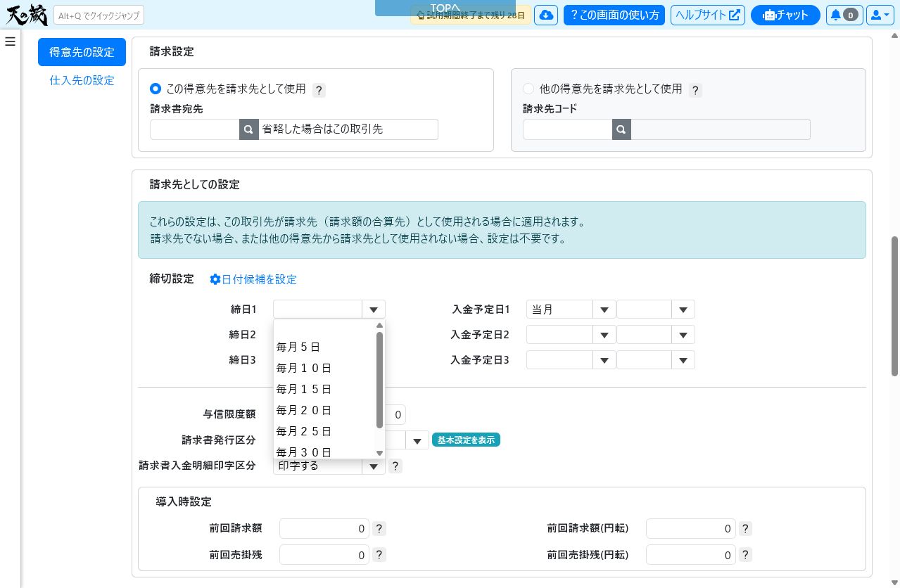Click 基本設定を表示 button
This screenshot has height=588, width=900.
(466, 440)
